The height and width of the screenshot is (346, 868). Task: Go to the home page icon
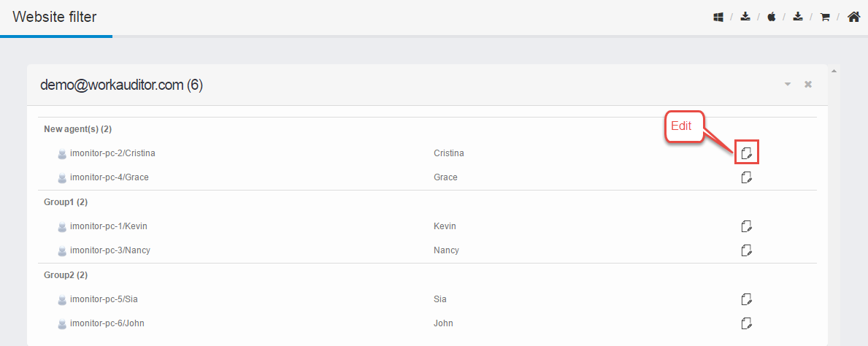[853, 18]
